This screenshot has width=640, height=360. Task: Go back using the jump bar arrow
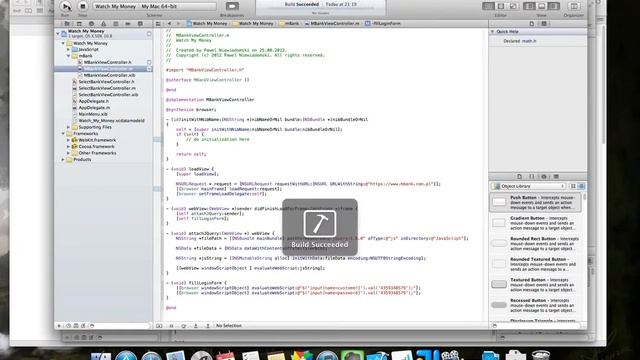click(x=169, y=24)
